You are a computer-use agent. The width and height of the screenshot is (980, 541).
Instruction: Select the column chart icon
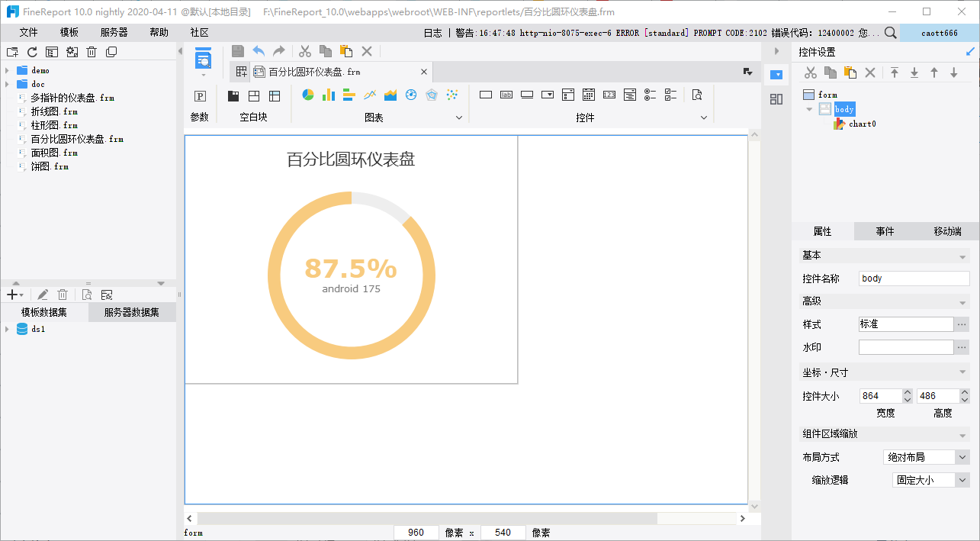[x=329, y=95]
